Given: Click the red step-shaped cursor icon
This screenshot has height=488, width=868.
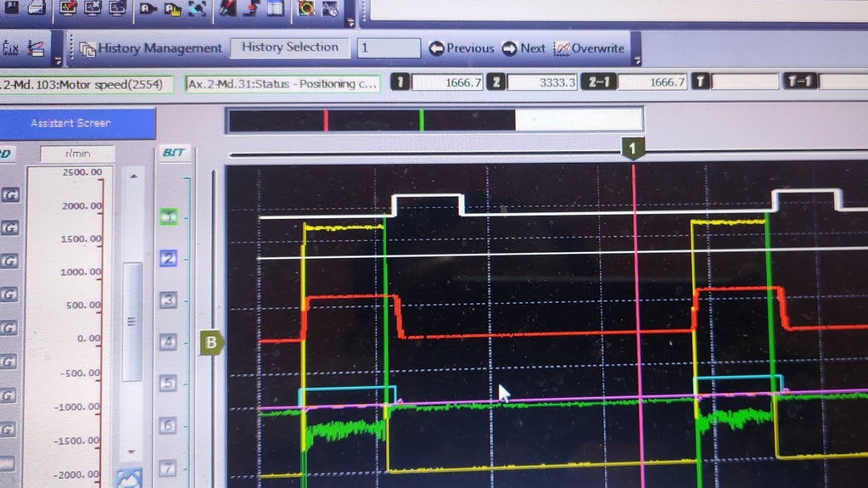Looking at the screenshot, I should coord(252,8).
